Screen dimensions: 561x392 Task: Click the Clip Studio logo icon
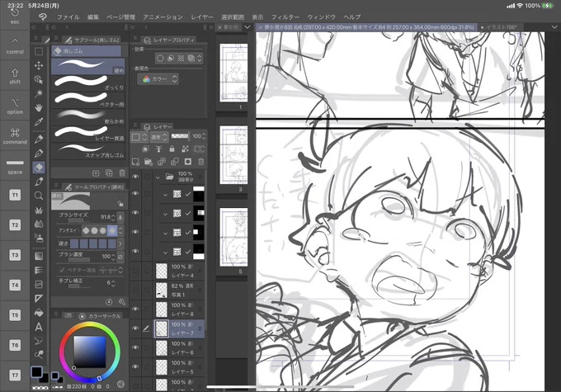click(43, 17)
